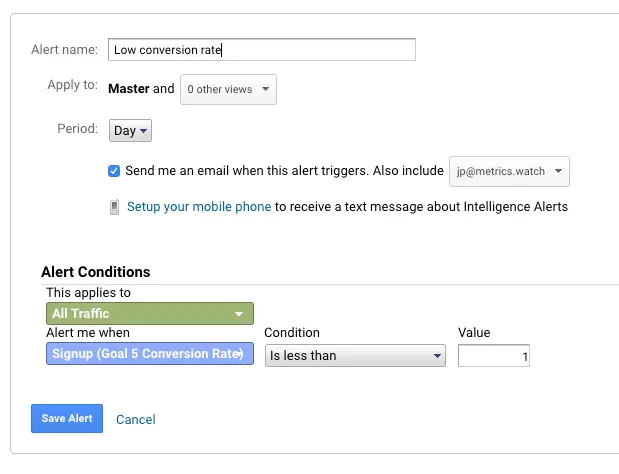
Task: Expand the Period 'Day' dropdown
Action: pyautogui.click(x=130, y=130)
